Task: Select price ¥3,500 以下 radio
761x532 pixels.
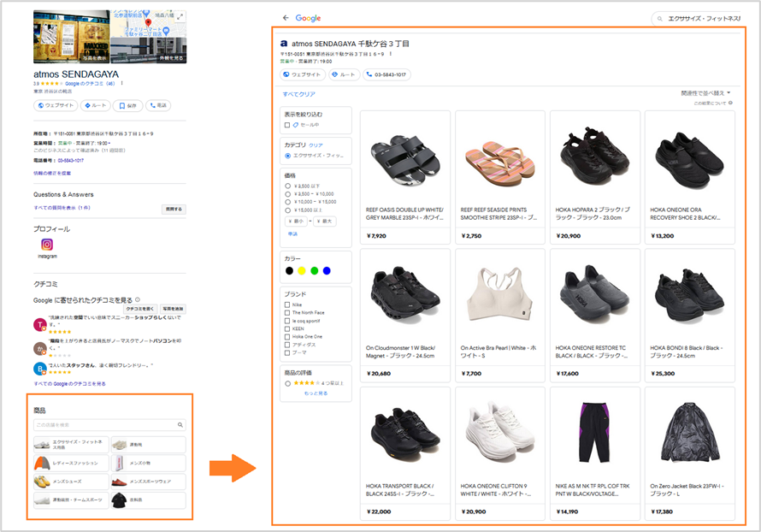Action: [x=288, y=186]
